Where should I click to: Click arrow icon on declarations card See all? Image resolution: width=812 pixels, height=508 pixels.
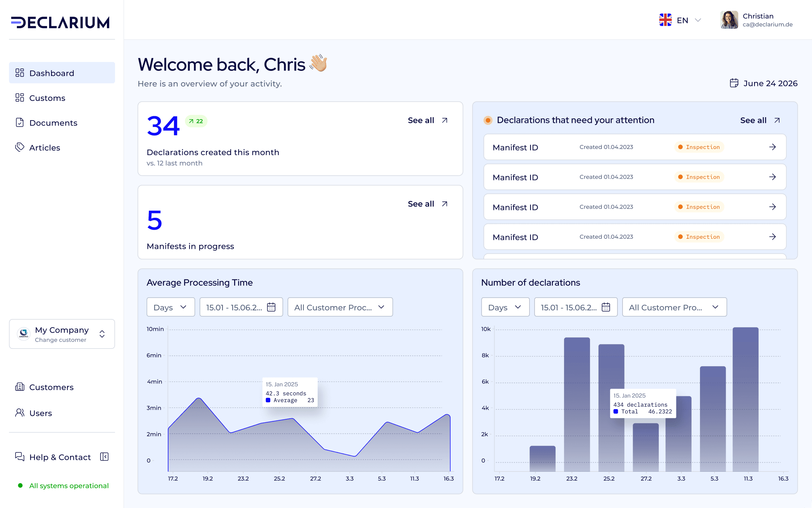pos(445,120)
